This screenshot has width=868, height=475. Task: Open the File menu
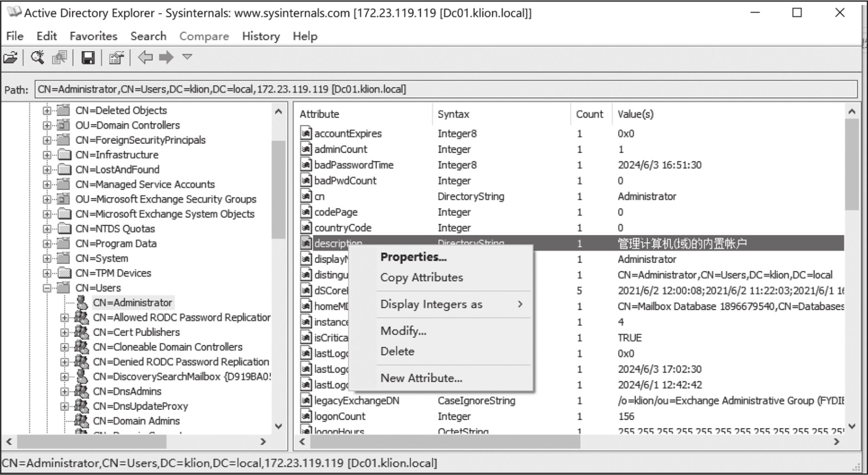15,36
